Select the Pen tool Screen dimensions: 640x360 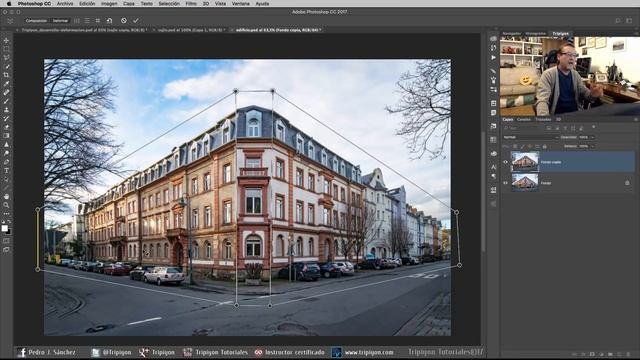6,162
